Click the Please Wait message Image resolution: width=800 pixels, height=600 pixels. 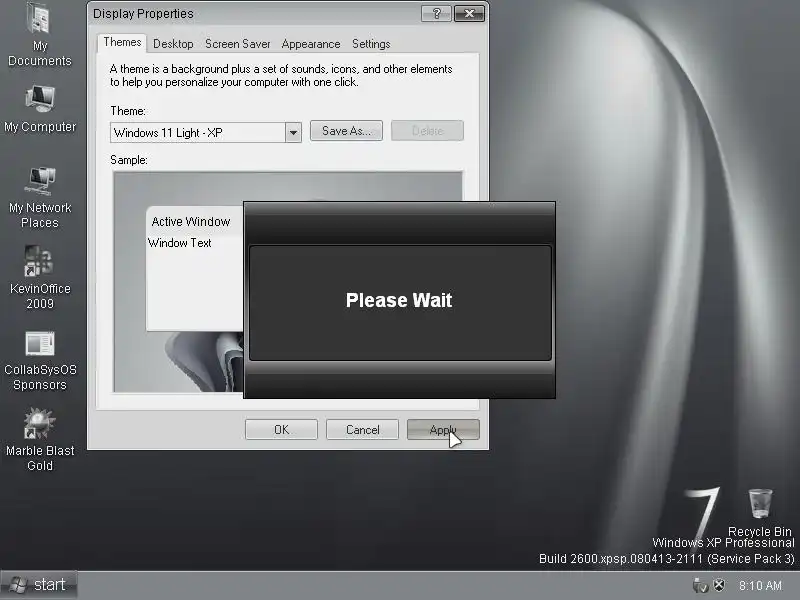(399, 300)
